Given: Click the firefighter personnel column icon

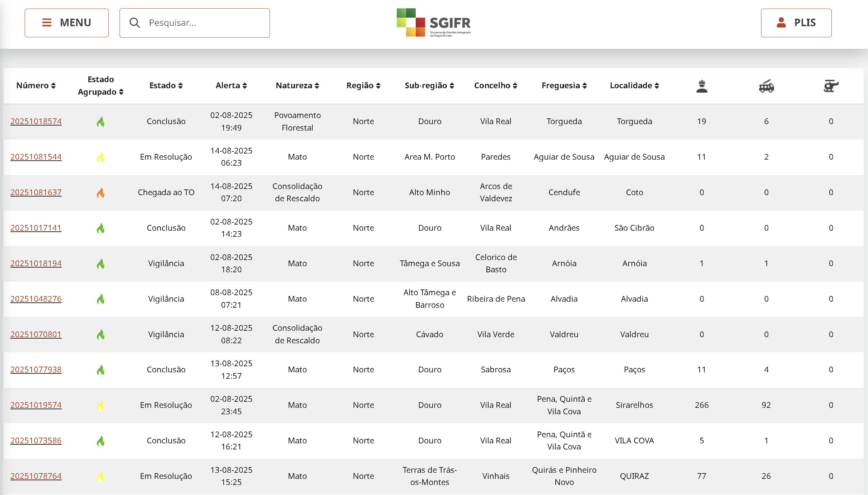Looking at the screenshot, I should click(702, 86).
